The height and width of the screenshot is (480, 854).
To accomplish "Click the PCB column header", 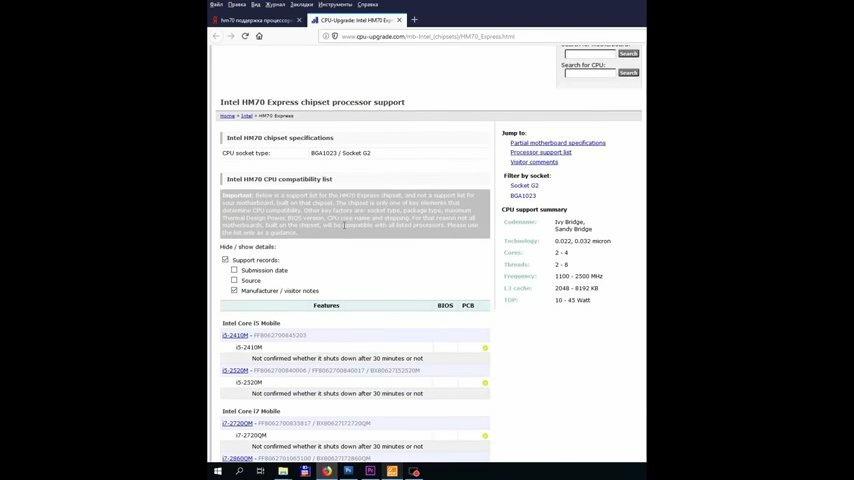I will tap(468, 306).
